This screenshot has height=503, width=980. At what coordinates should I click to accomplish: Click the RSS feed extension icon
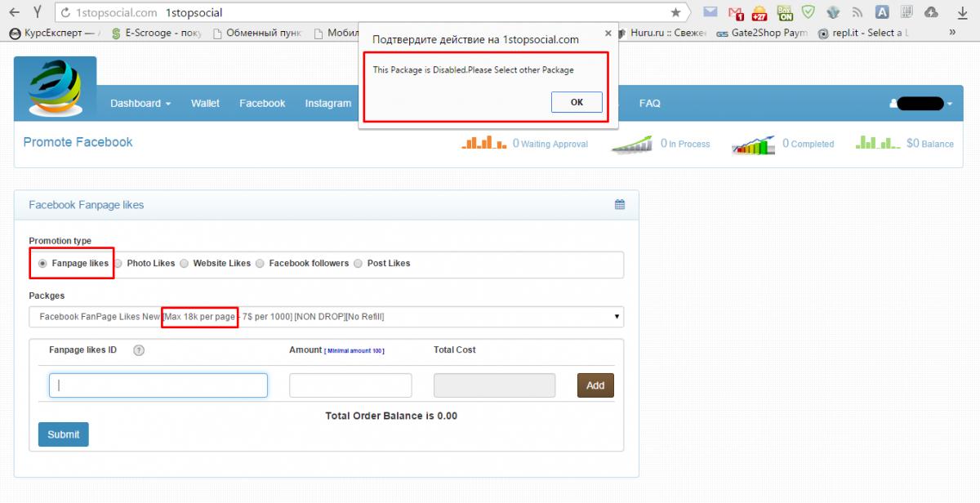click(857, 12)
